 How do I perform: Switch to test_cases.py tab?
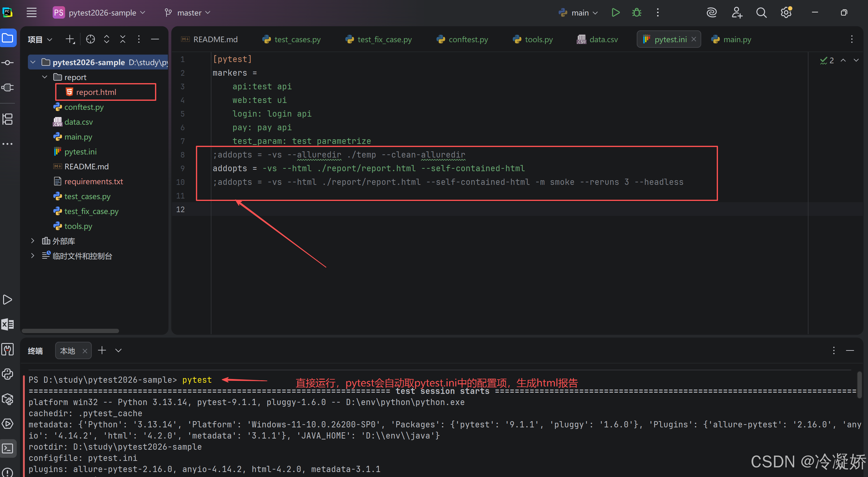(291, 39)
